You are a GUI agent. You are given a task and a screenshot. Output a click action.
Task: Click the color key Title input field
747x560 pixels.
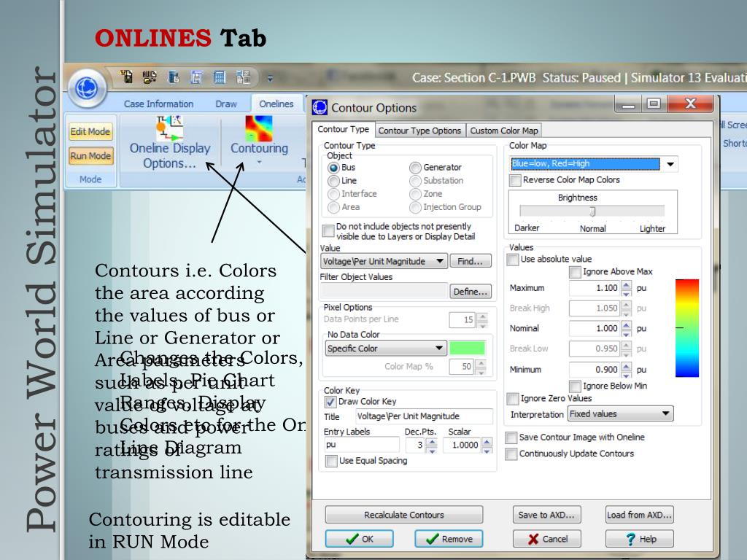[424, 416]
